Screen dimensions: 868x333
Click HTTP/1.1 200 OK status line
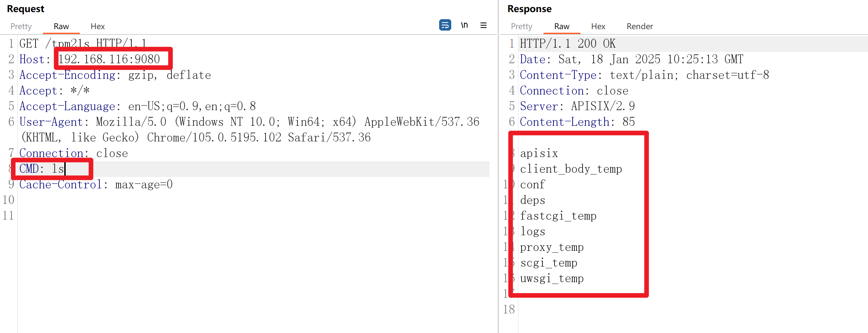(568, 43)
